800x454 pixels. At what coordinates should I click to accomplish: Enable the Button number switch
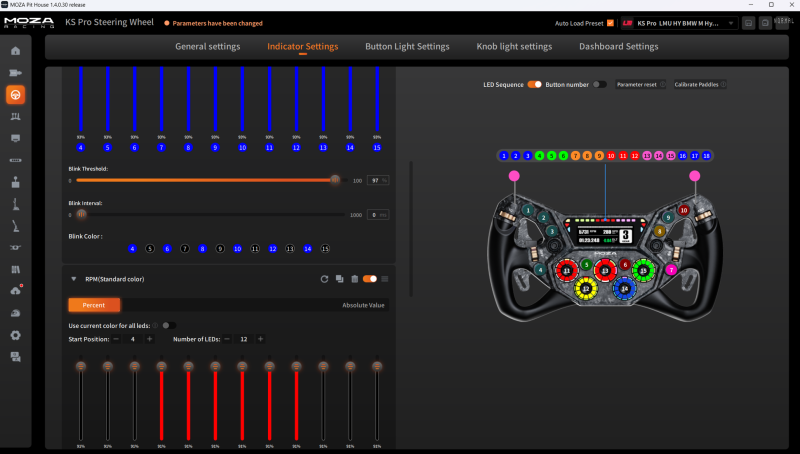pyautogui.click(x=599, y=85)
